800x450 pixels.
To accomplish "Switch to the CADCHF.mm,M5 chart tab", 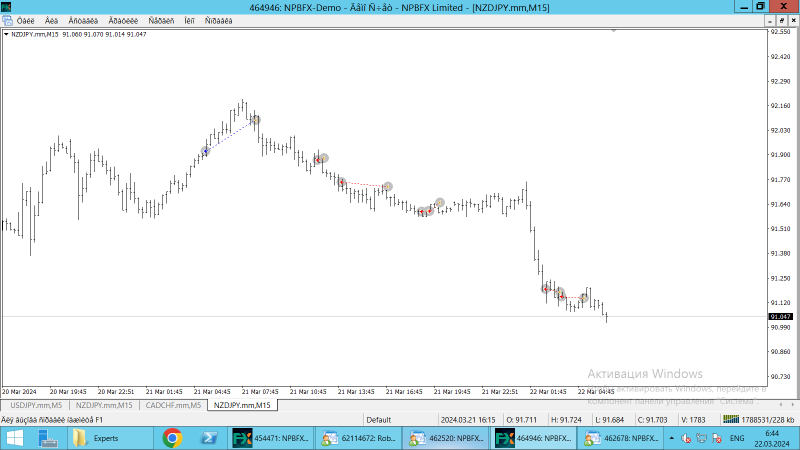I will pyautogui.click(x=173, y=405).
